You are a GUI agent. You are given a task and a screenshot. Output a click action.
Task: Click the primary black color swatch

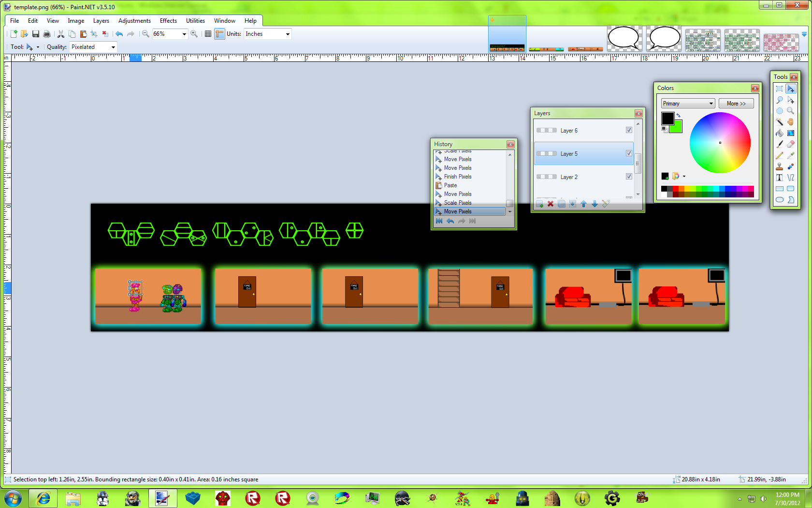[x=667, y=118]
